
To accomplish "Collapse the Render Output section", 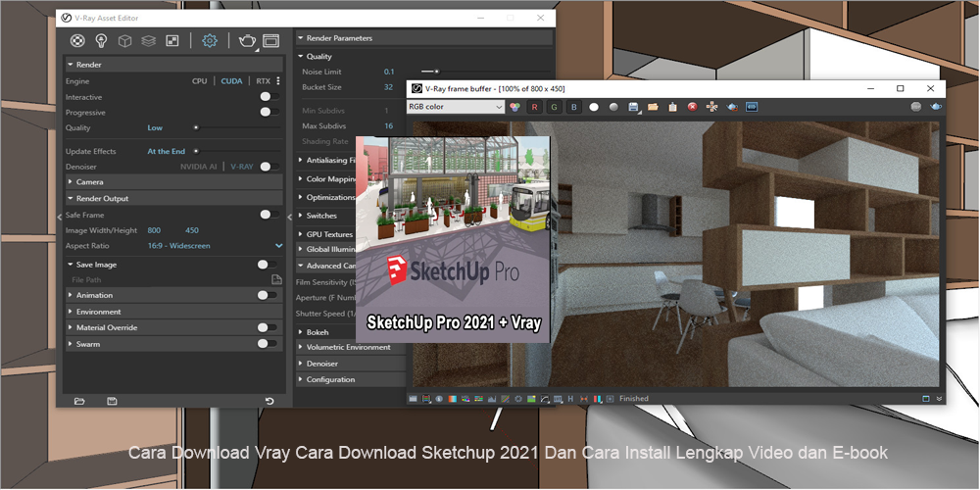I will click(x=173, y=198).
